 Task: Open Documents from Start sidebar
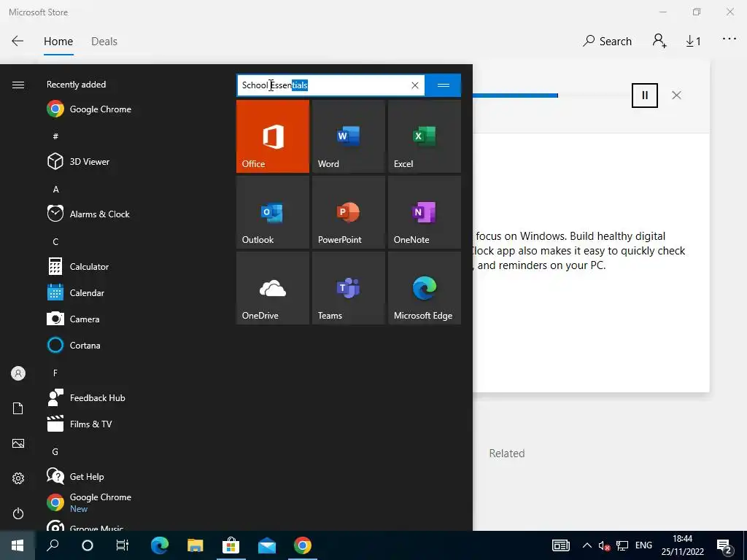(x=18, y=408)
